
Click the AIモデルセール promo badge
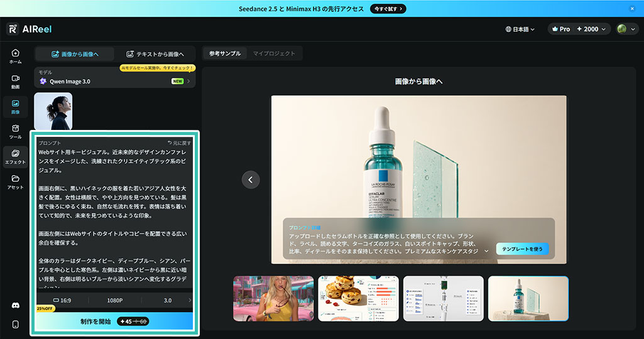158,68
